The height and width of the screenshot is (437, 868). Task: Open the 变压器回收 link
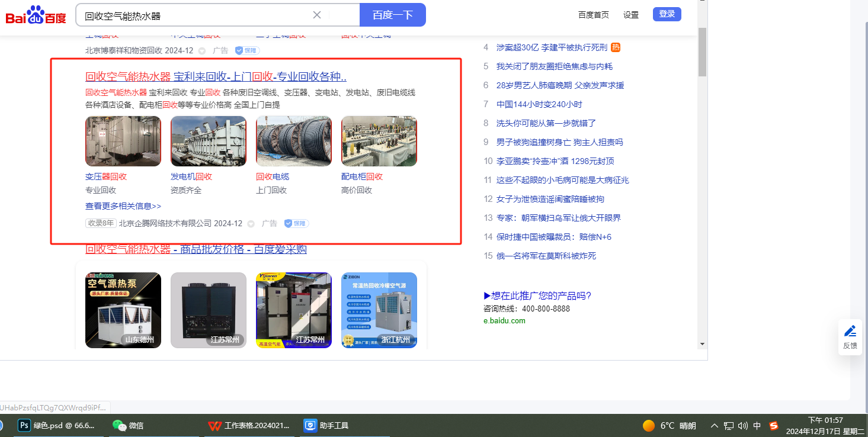coord(106,176)
